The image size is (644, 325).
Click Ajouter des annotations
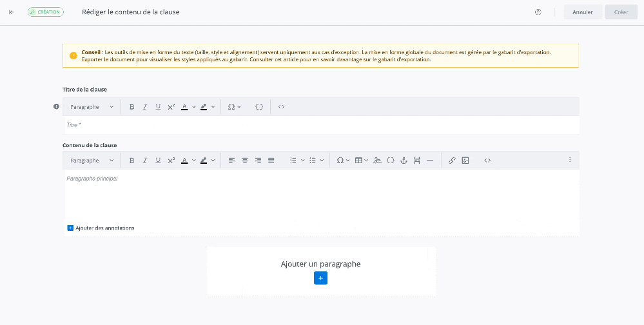tap(101, 228)
